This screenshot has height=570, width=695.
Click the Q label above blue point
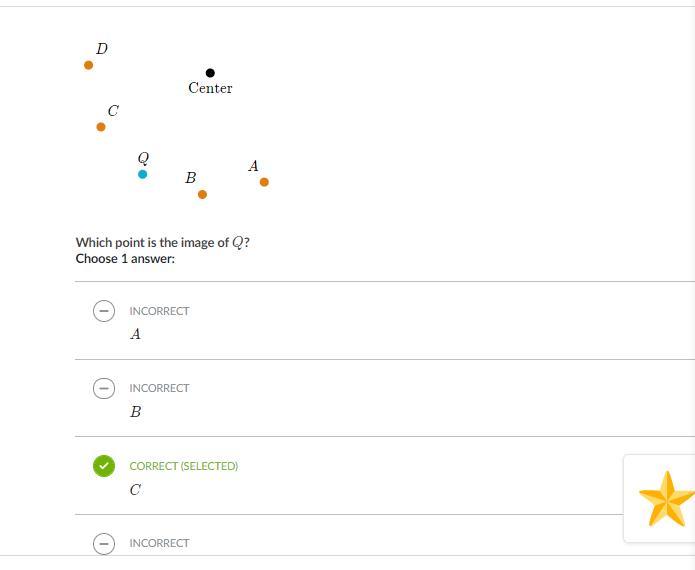143,158
